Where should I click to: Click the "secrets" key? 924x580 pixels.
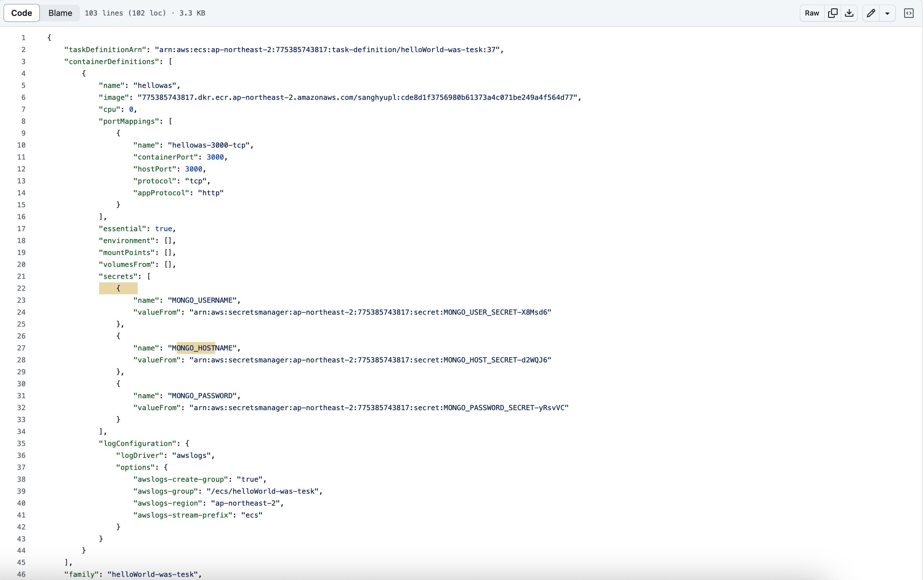point(118,276)
